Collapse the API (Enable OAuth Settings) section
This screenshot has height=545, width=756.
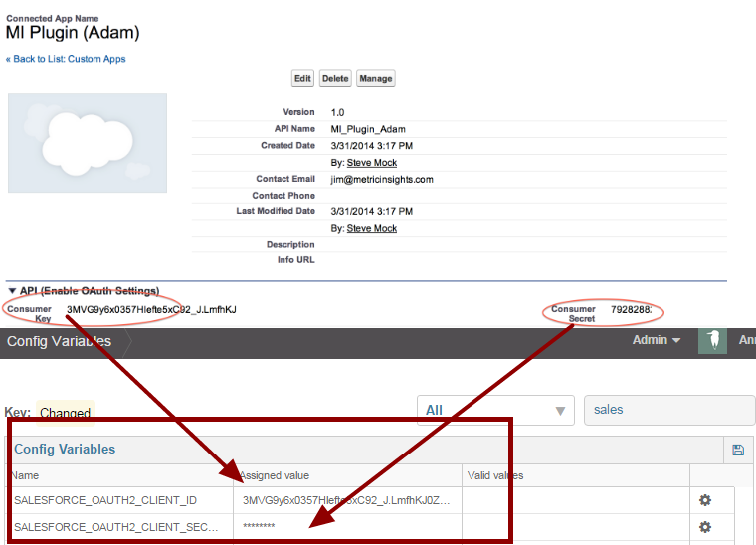13,291
